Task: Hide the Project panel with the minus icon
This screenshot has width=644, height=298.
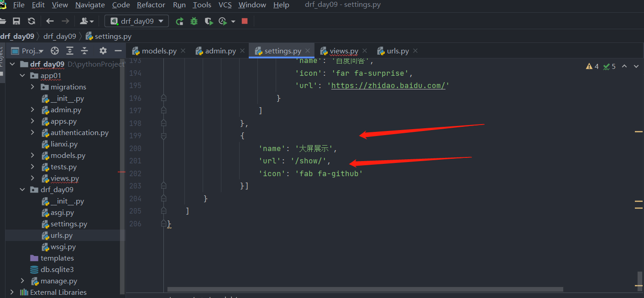Action: click(118, 51)
